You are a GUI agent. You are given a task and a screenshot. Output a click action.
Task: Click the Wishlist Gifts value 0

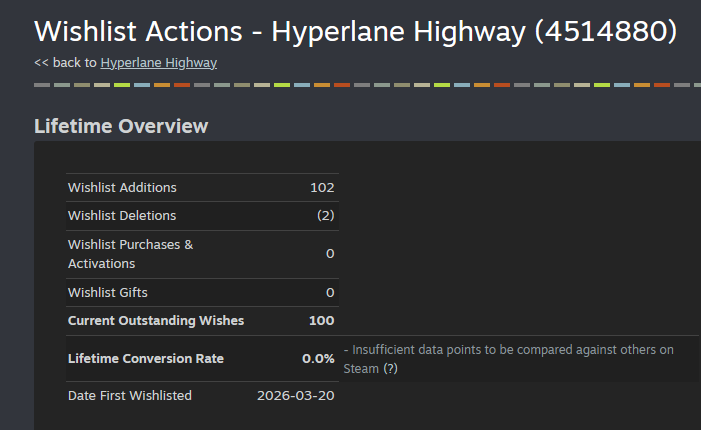(x=330, y=293)
